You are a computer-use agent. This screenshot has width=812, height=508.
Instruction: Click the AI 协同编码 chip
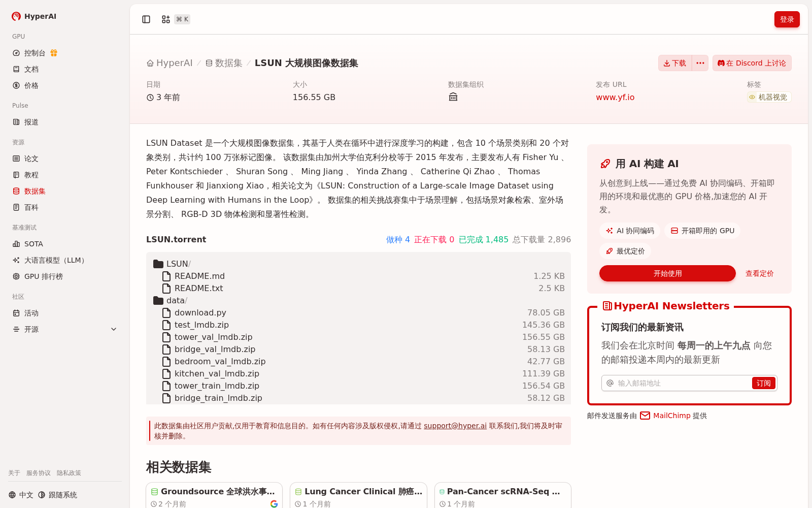pyautogui.click(x=630, y=231)
